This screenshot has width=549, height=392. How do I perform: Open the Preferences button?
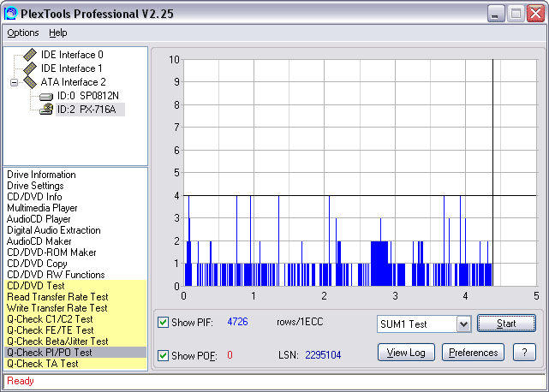pyautogui.click(x=473, y=353)
